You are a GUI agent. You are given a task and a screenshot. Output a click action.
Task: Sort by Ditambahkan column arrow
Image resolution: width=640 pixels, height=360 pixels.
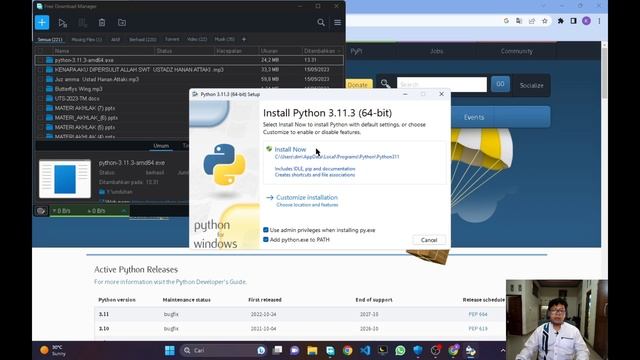pyautogui.click(x=339, y=51)
